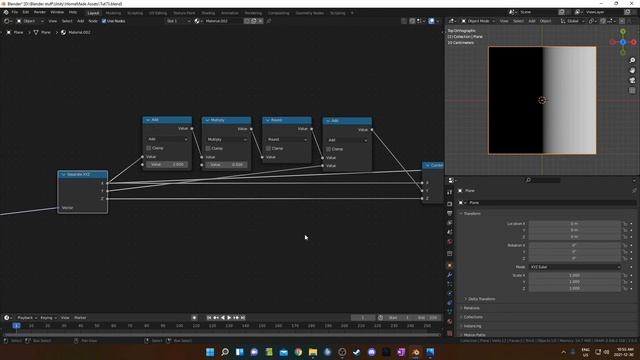Open the node editor type selector icon

point(7,21)
